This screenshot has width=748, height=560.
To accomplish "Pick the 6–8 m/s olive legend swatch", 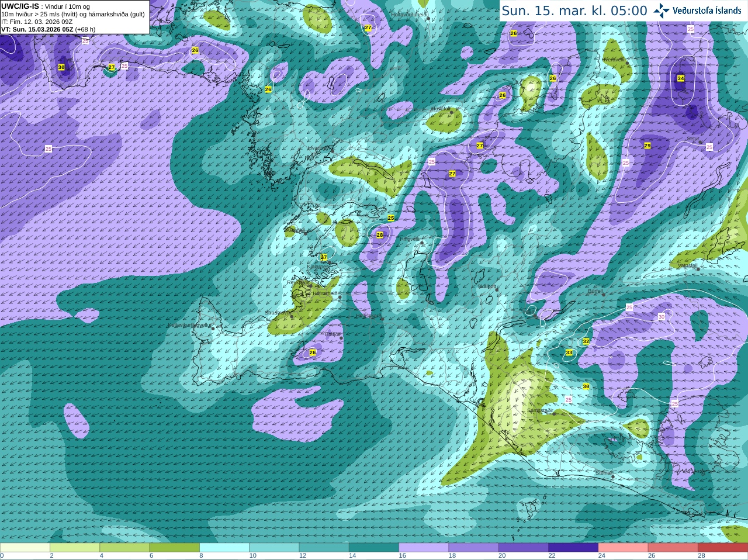I will [175, 548].
